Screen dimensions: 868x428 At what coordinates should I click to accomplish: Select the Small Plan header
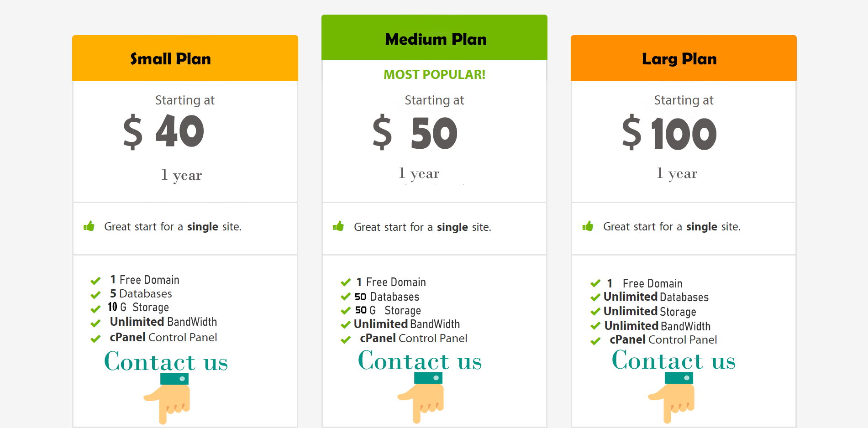click(185, 58)
